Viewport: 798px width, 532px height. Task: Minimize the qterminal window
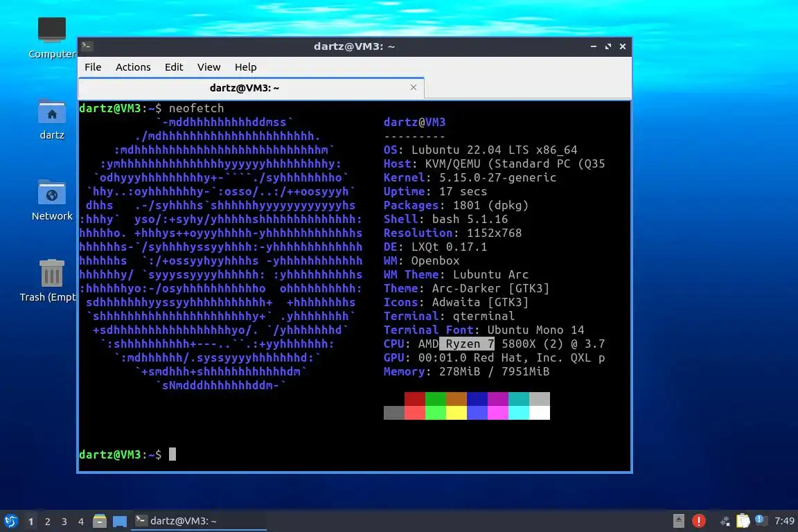point(594,46)
